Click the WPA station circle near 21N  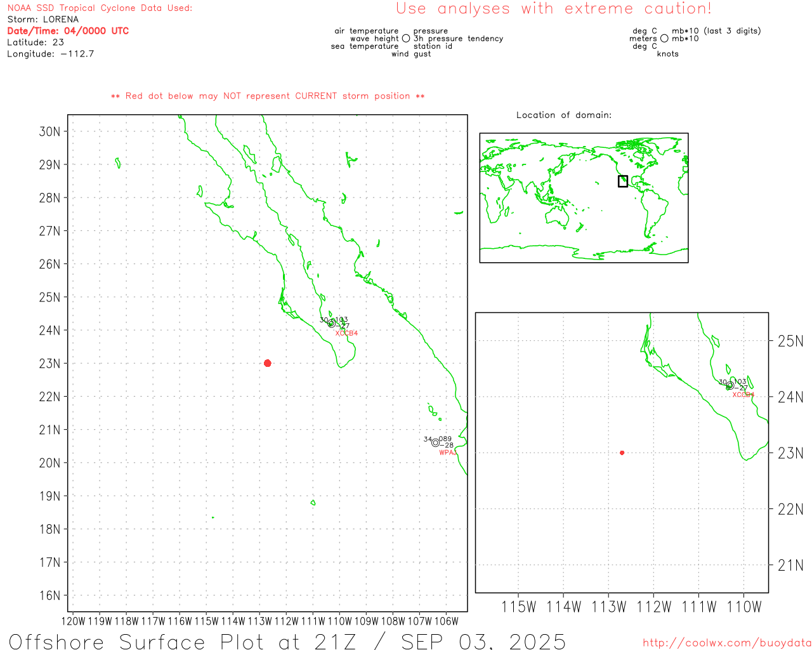[x=435, y=443]
